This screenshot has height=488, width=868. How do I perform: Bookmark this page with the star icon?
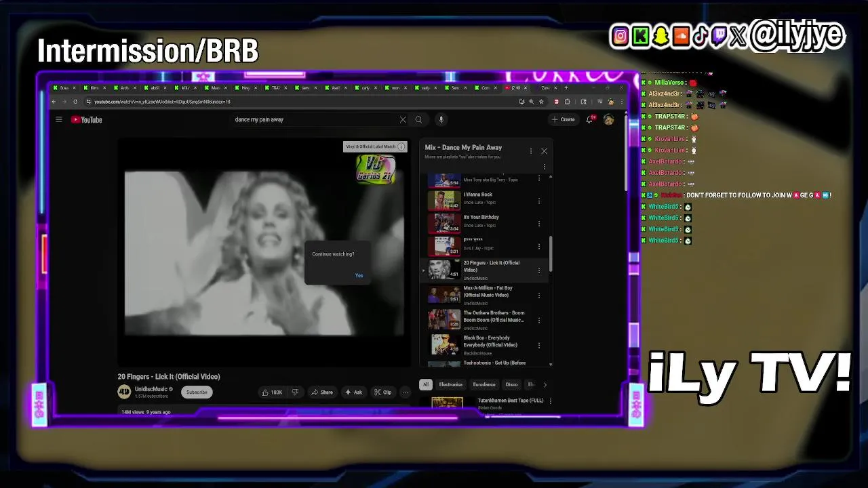(x=541, y=102)
